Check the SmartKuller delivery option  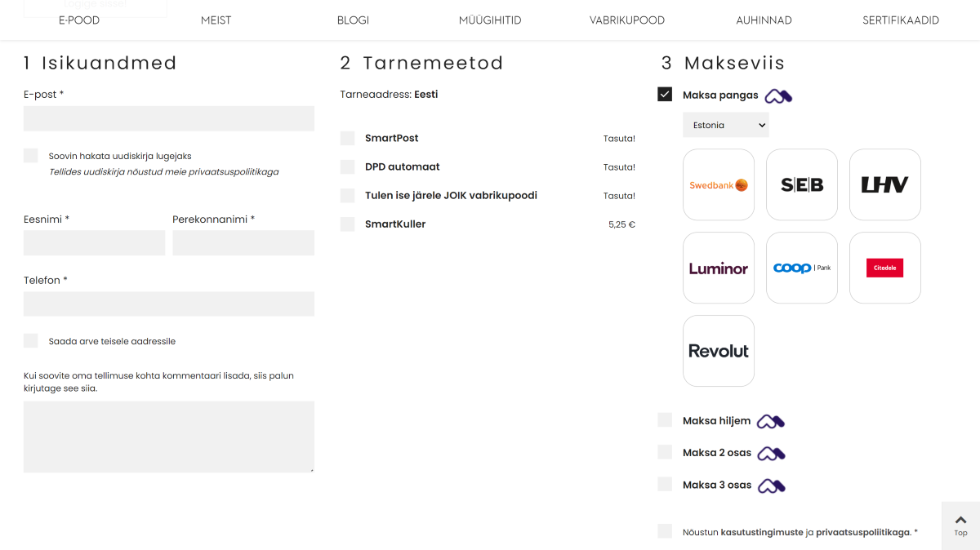(x=347, y=224)
